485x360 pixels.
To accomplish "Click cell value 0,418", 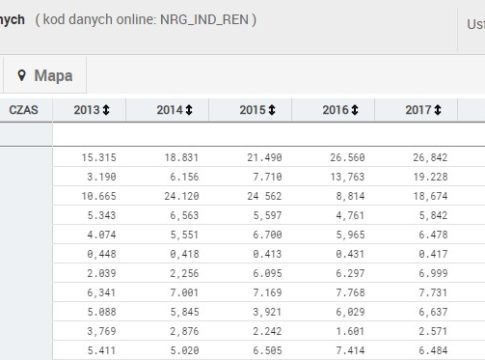I will [x=184, y=254].
